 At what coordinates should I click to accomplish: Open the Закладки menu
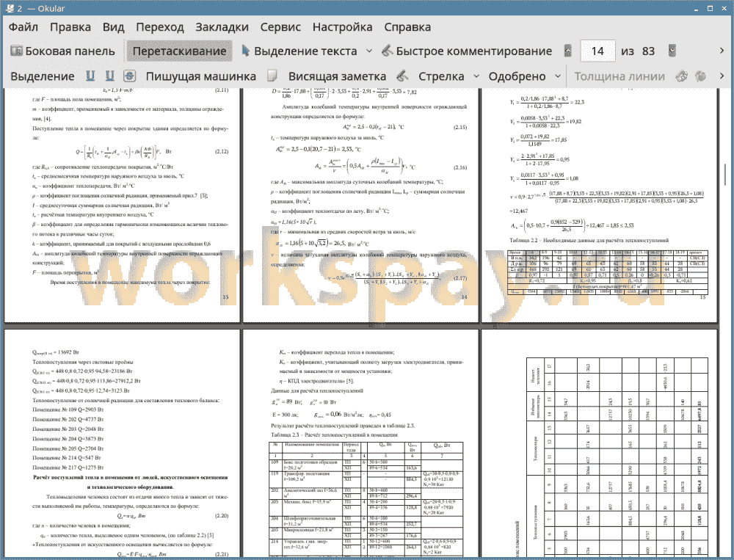pos(222,27)
